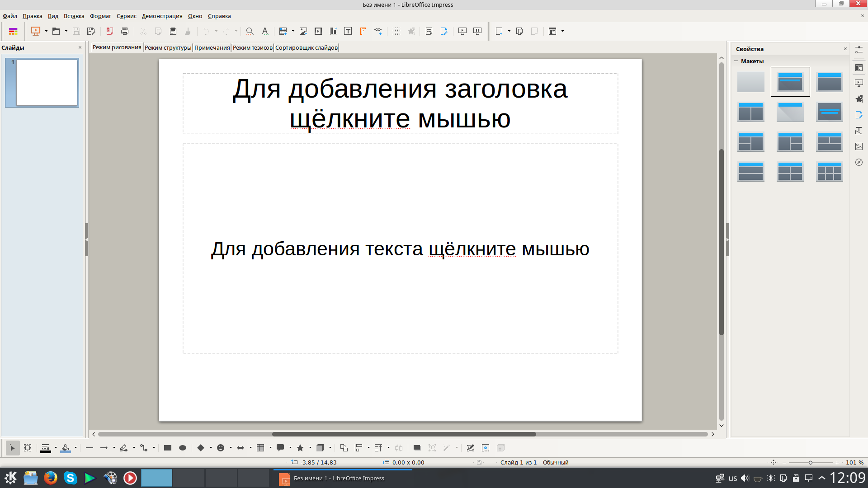Switch to Сортировщик слайдов tab
Viewport: 868px width, 488px height.
tap(306, 47)
